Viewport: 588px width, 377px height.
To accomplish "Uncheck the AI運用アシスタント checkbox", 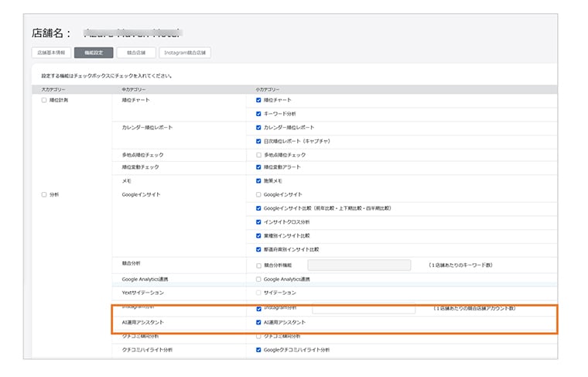I will tap(258, 322).
